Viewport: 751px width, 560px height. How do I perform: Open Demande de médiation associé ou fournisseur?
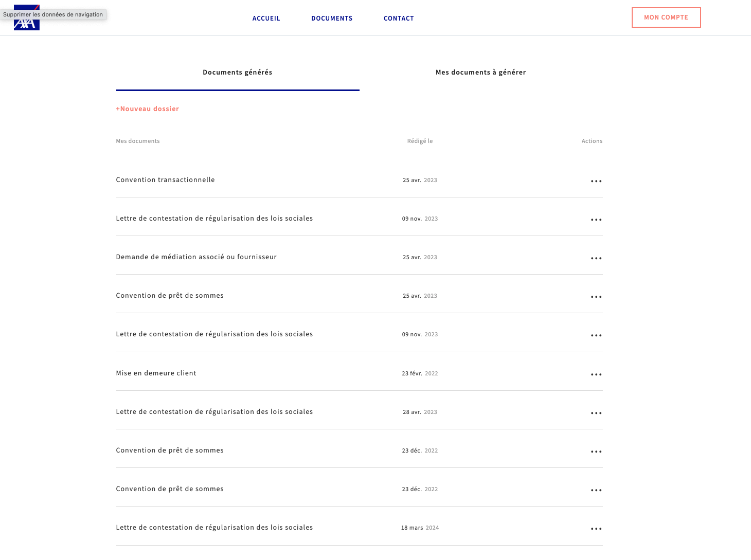[196, 257]
